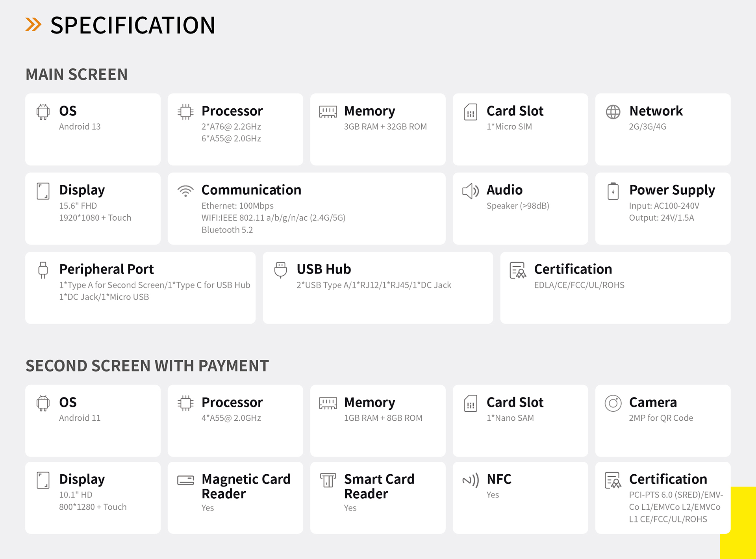Click the speaker icon next to Audio

click(x=470, y=191)
